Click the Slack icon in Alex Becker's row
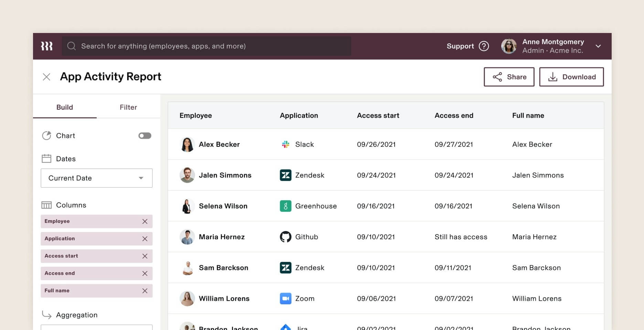 [285, 144]
